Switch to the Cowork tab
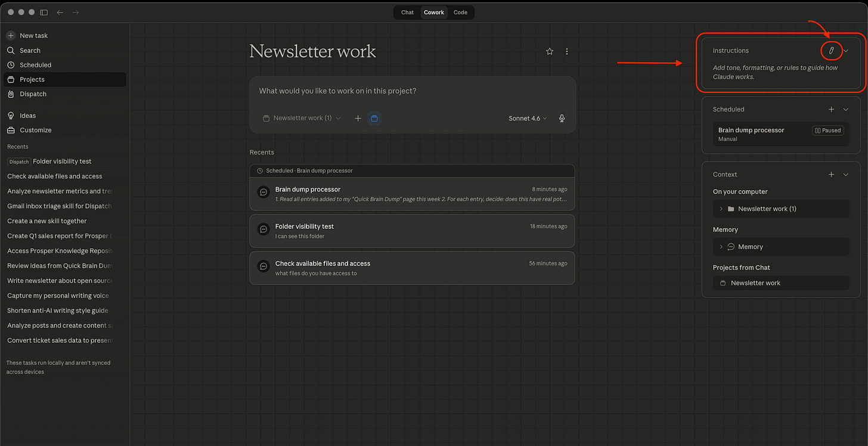 tap(434, 13)
